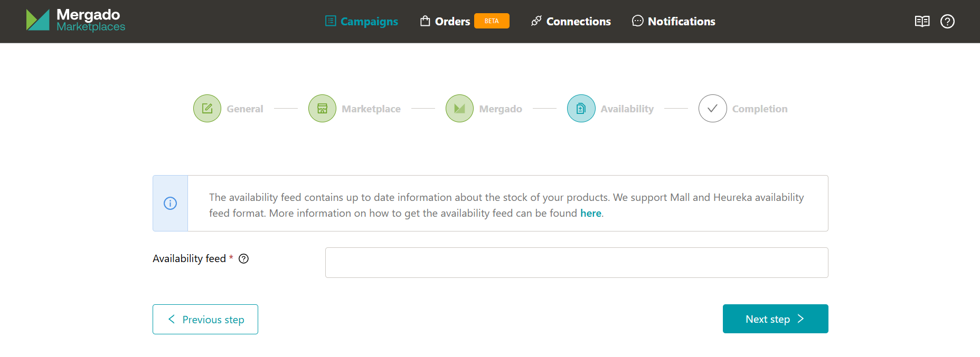Select the Marketplace step store icon

pyautogui.click(x=322, y=109)
